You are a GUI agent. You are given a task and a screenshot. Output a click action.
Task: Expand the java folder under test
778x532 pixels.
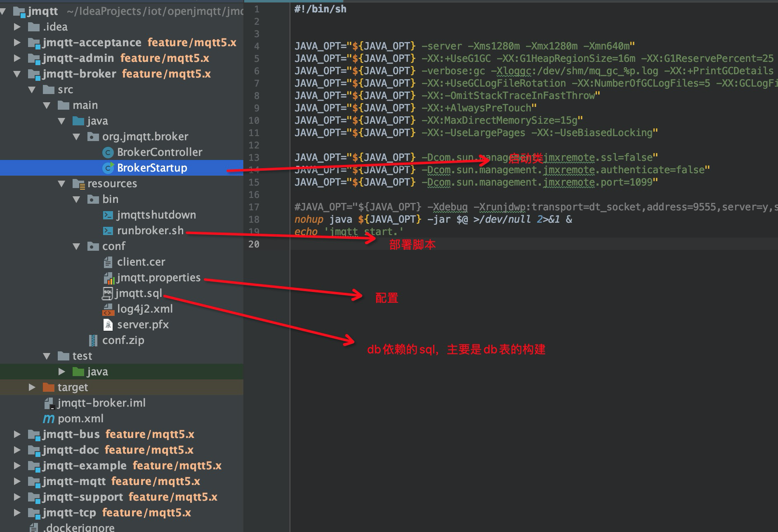tap(61, 372)
